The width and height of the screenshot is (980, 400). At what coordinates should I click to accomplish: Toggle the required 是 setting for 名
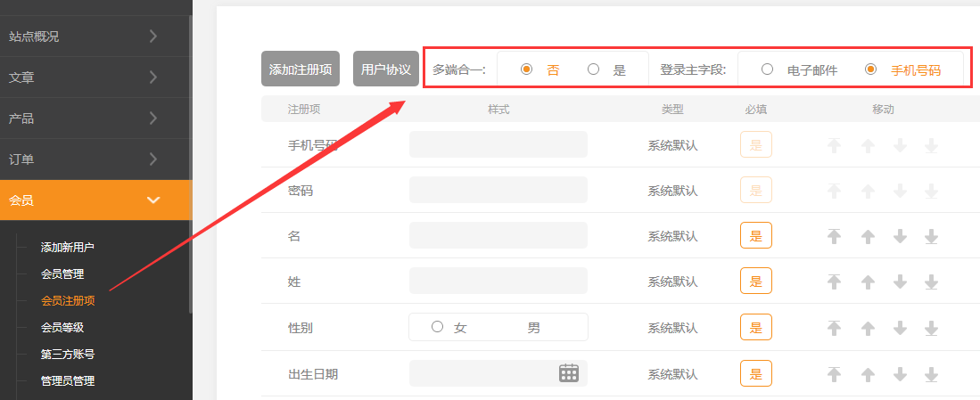755,236
